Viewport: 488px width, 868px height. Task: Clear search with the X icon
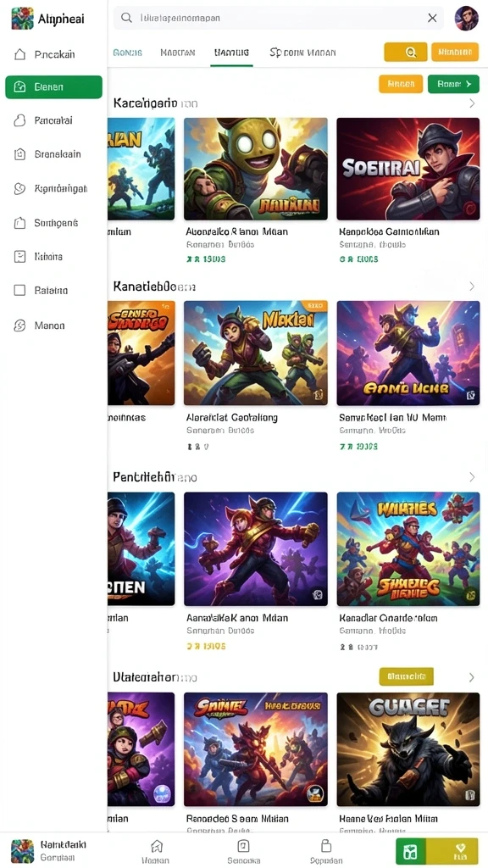pyautogui.click(x=432, y=18)
